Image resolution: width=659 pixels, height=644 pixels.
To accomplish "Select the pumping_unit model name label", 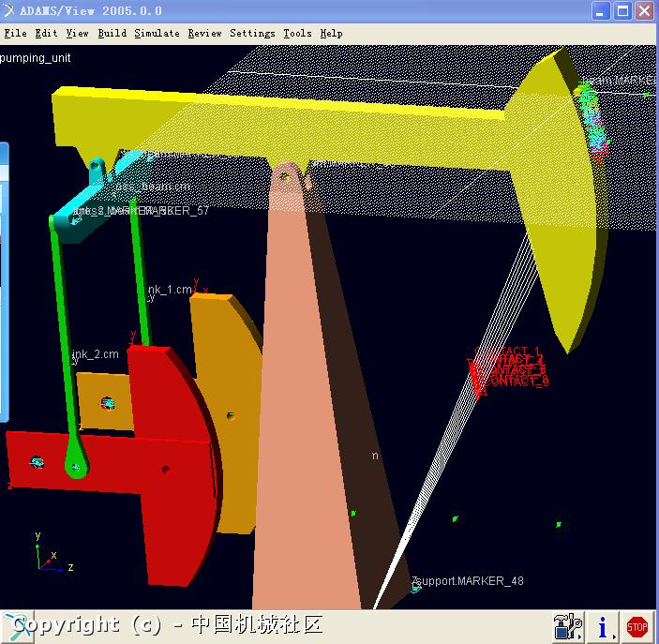I will point(36,57).
